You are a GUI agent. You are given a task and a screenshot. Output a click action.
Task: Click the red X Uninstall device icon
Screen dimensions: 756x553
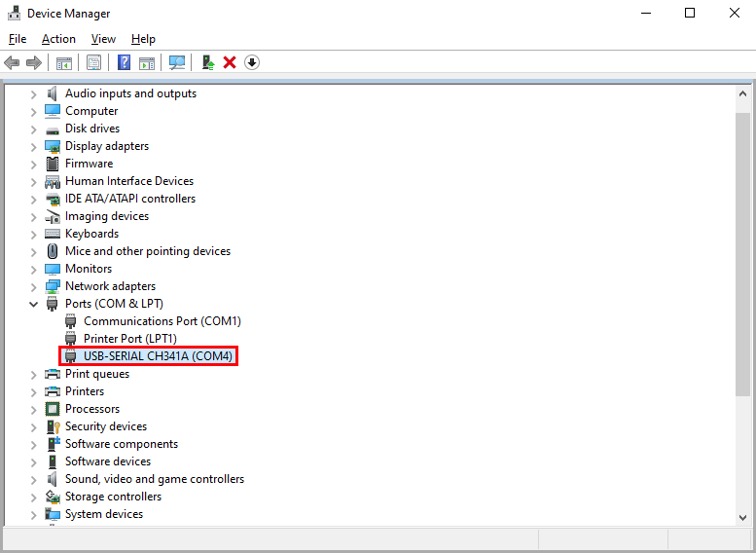tap(230, 62)
